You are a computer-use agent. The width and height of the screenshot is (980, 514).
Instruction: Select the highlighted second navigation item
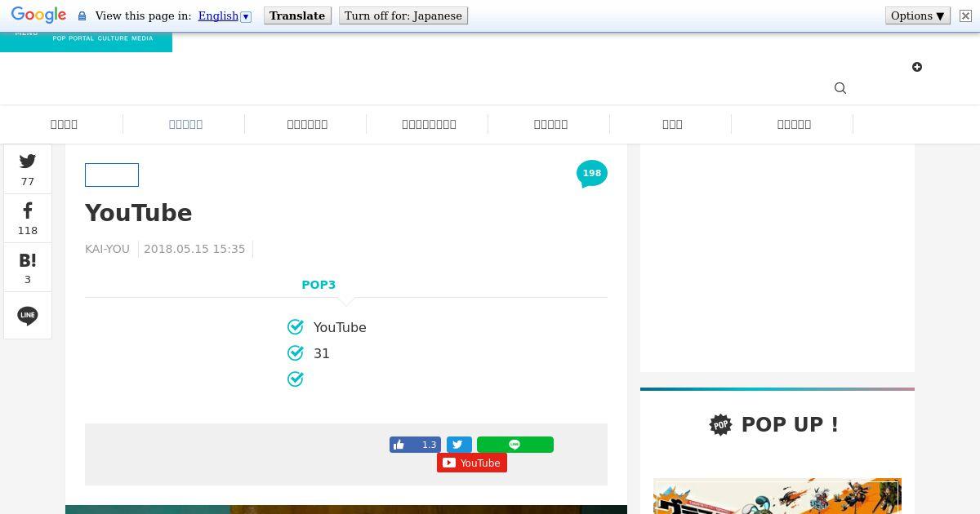coord(185,124)
